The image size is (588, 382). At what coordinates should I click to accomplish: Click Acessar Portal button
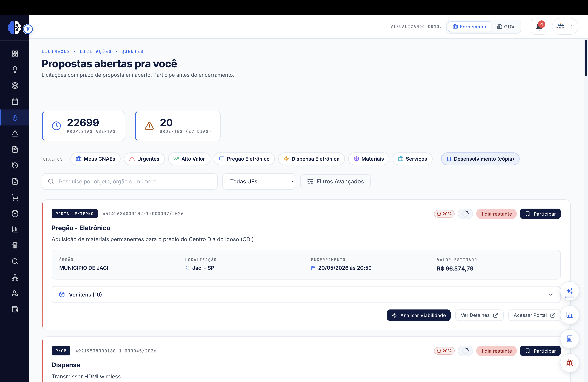[534, 315]
